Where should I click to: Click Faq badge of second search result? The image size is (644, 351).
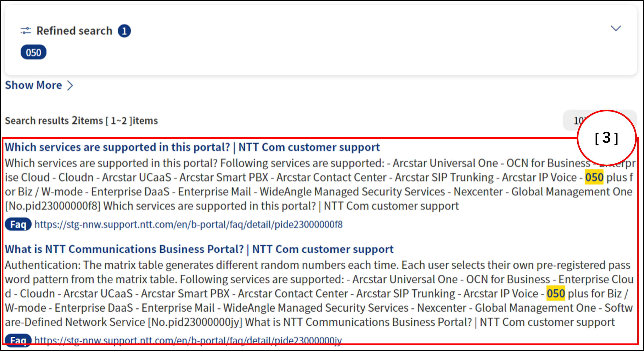click(x=18, y=340)
